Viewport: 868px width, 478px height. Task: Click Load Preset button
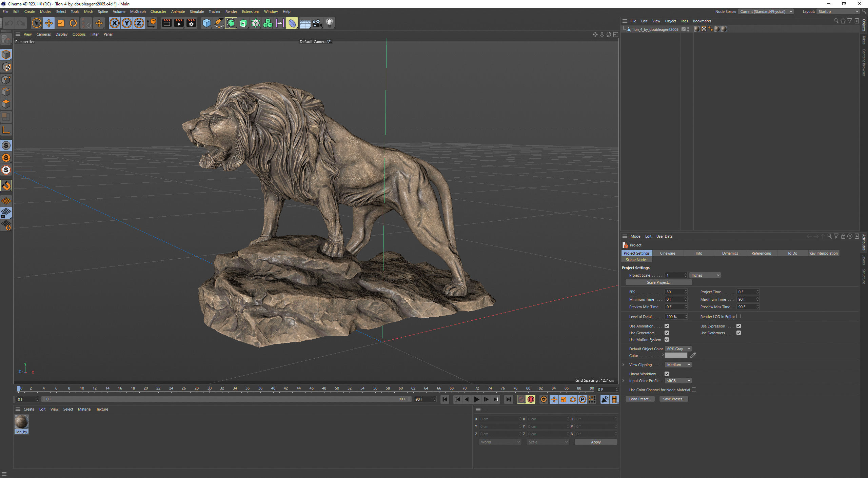(640, 399)
